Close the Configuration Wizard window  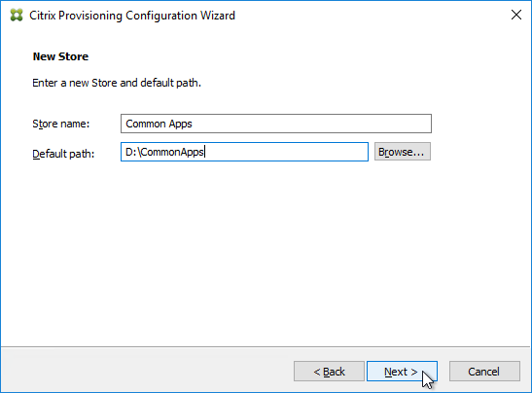pyautogui.click(x=516, y=15)
